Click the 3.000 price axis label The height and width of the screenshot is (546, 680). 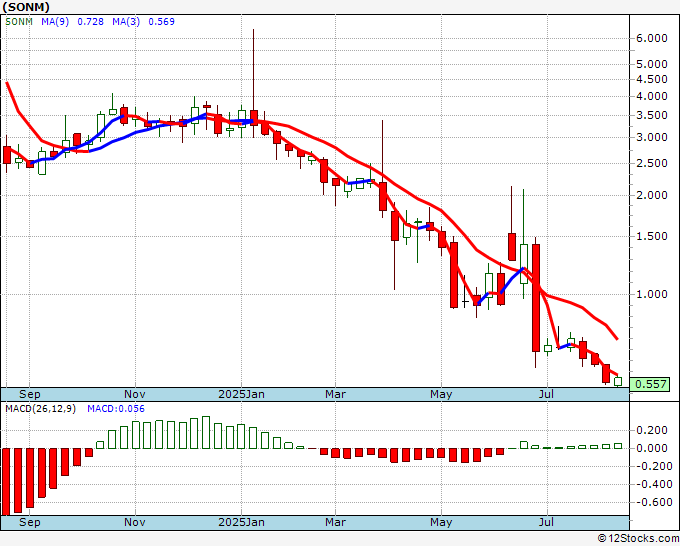(x=651, y=137)
